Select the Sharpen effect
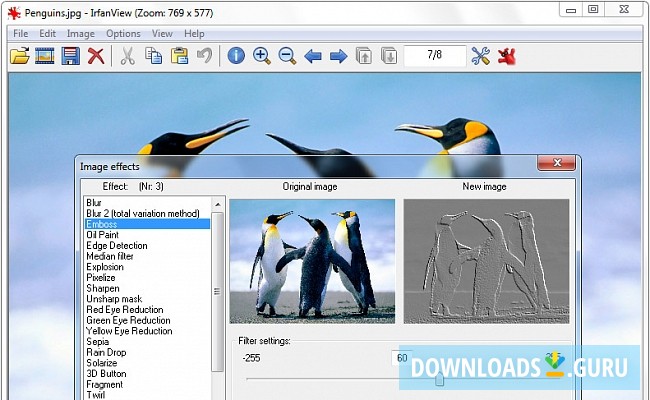Image resolution: width=650 pixels, height=400 pixels. pyautogui.click(x=147, y=288)
